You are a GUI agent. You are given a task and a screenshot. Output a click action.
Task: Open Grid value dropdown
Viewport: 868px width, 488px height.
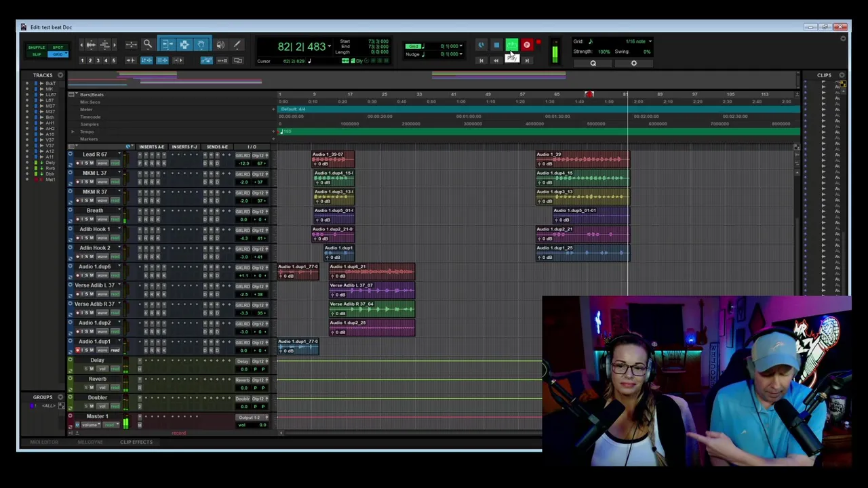(461, 46)
